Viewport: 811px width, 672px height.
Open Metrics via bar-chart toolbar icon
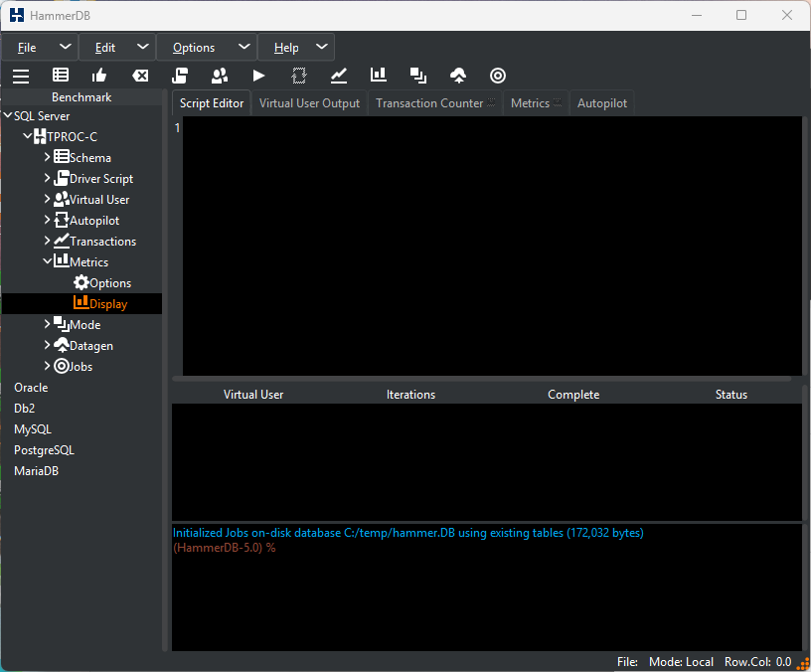tap(379, 75)
